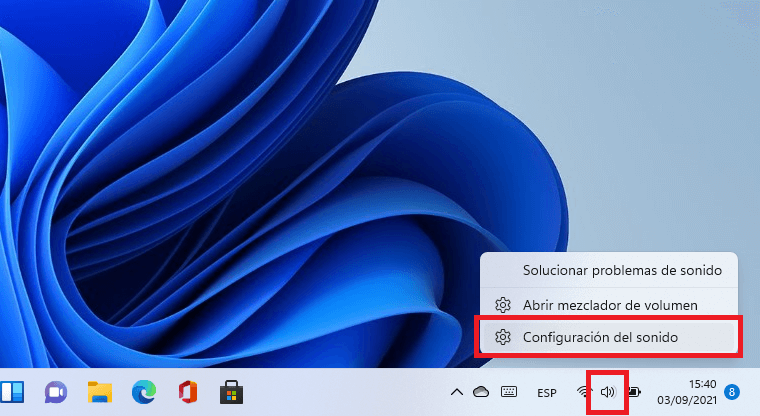
Task: Select Solucionar problemas de sonido
Action: click(609, 270)
